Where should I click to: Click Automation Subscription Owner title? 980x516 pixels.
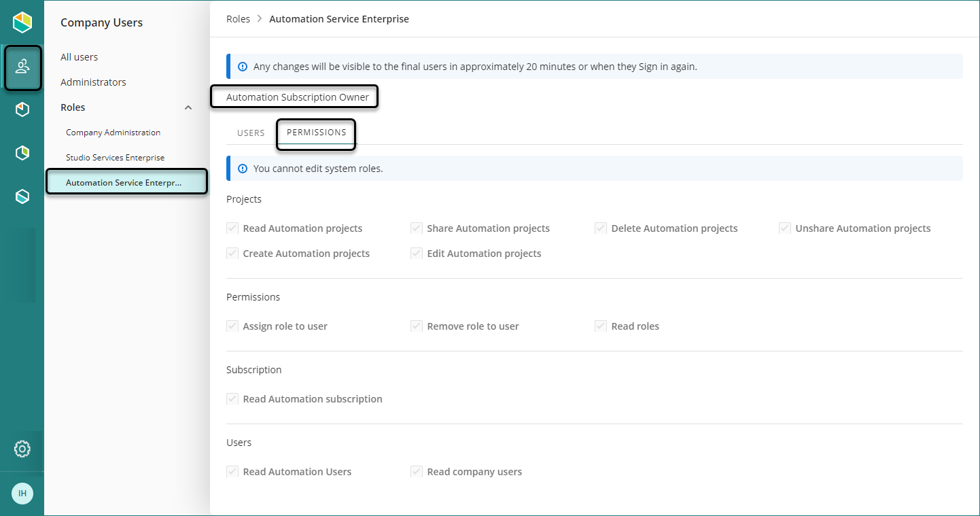point(298,97)
